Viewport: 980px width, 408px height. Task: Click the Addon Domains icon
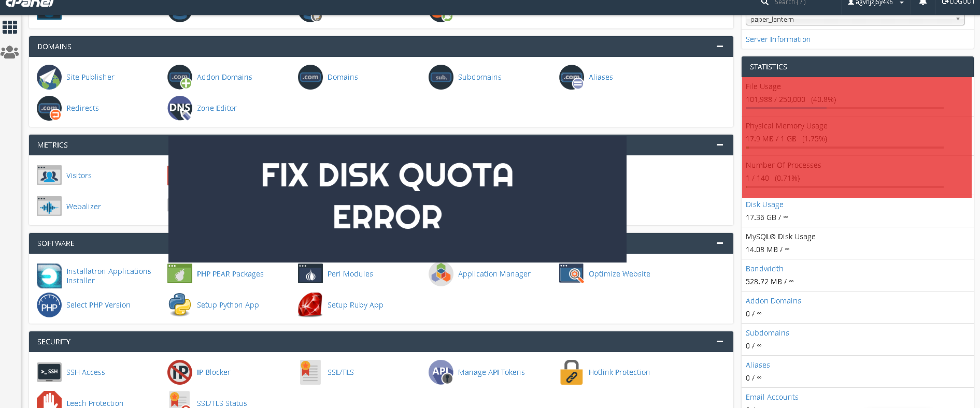[180, 77]
